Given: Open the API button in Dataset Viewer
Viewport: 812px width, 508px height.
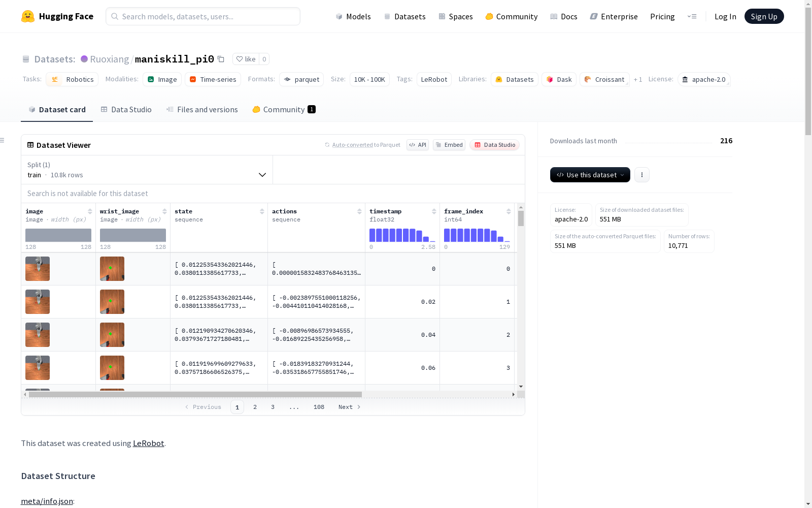Looking at the screenshot, I should tap(418, 145).
